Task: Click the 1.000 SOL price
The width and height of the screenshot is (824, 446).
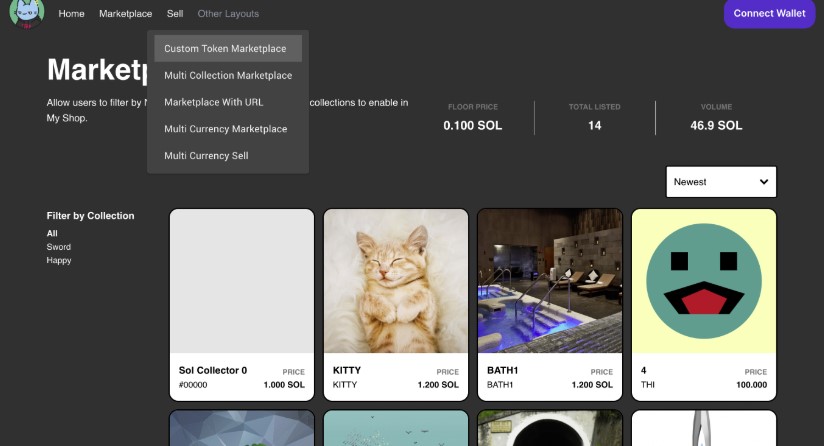Action: [284, 385]
